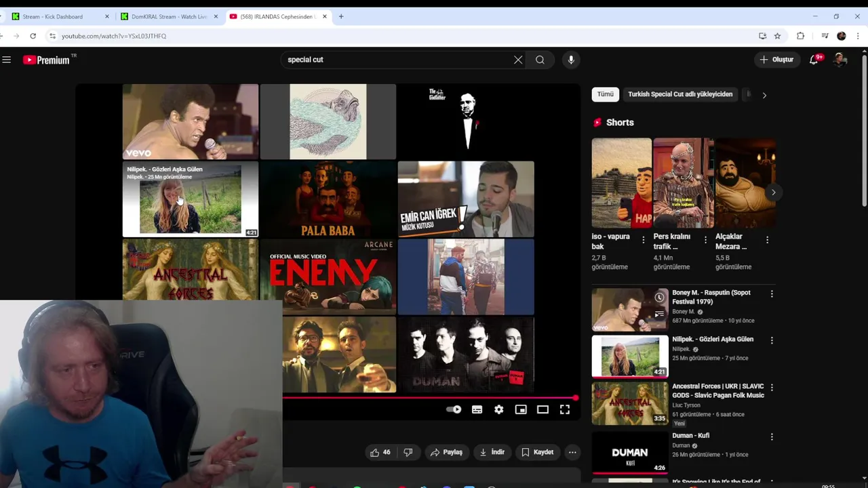The image size is (868, 488).
Task: Show next filter chips arrow
Action: 764,95
